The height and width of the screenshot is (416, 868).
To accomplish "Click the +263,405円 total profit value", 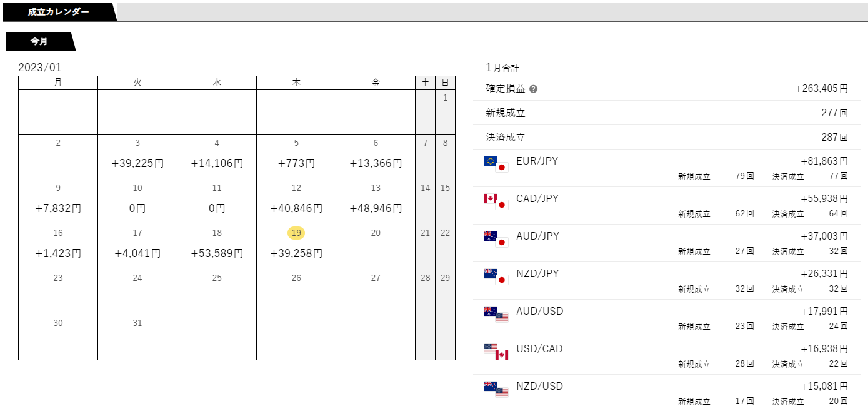I will coord(821,89).
